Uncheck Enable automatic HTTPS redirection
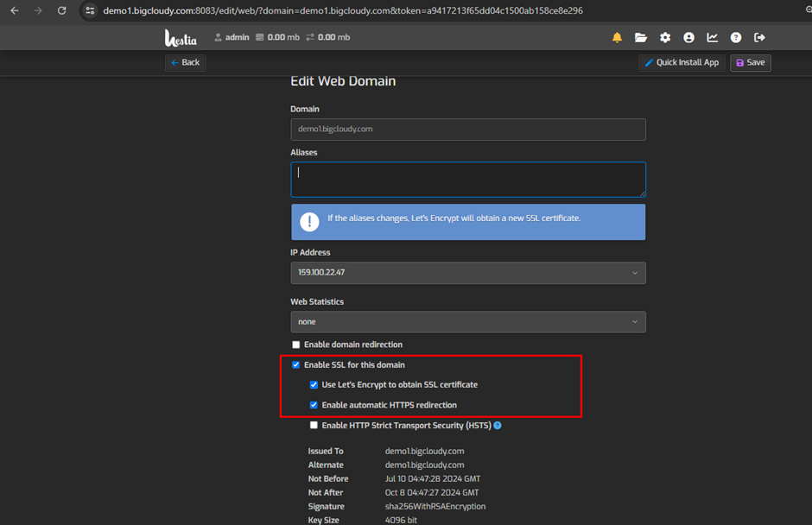The image size is (812, 525). [314, 405]
